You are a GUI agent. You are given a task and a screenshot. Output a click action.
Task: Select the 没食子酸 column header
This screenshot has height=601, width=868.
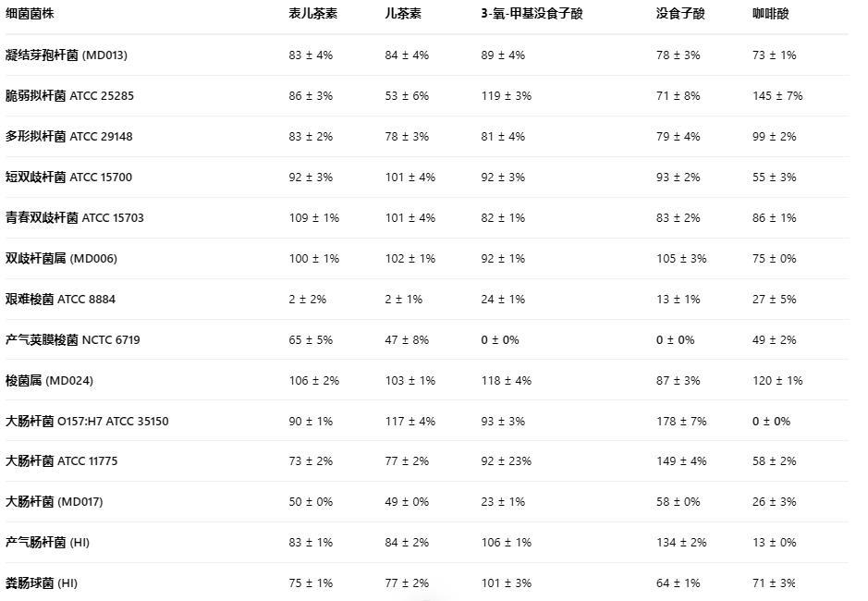(679, 14)
